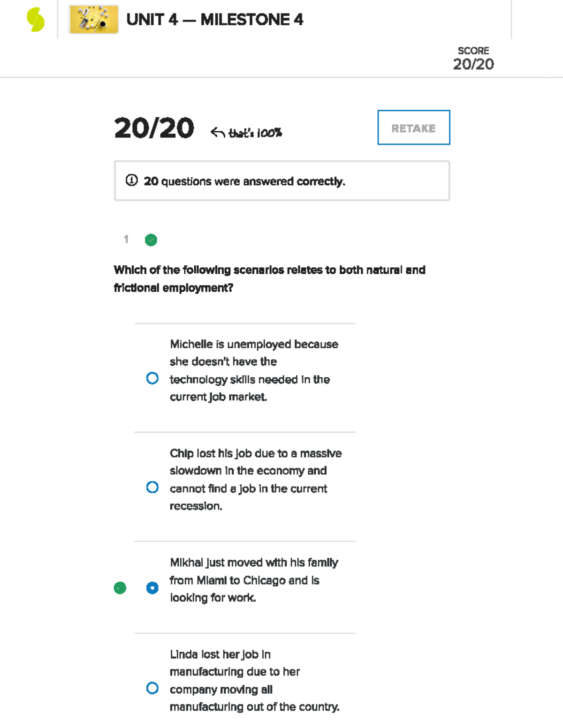Click the green checkmark next to question 1

pyautogui.click(x=151, y=240)
